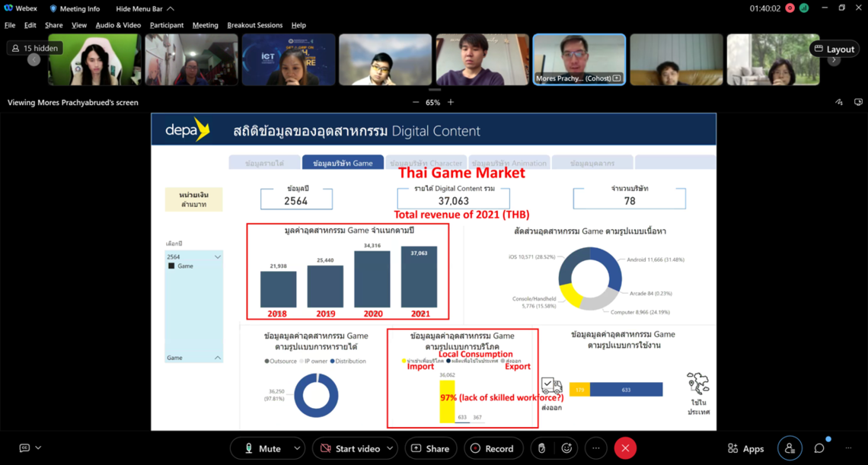868x465 pixels.
Task: Open the reactions smiley icon
Action: [x=566, y=448]
